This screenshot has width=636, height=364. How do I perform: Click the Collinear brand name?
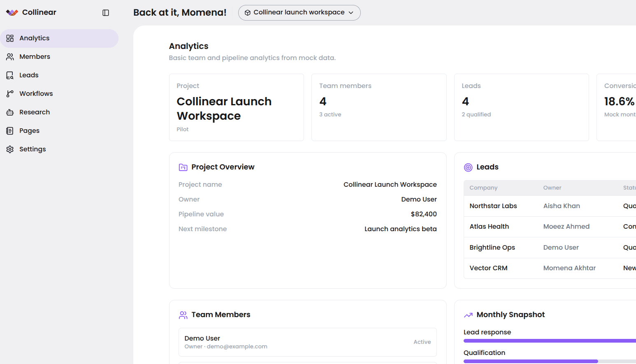pyautogui.click(x=39, y=12)
